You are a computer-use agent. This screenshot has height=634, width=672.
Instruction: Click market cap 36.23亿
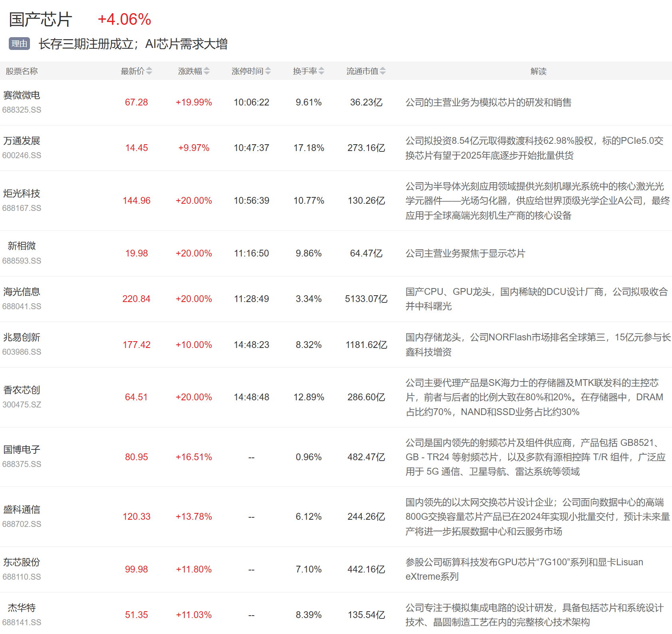(366, 102)
